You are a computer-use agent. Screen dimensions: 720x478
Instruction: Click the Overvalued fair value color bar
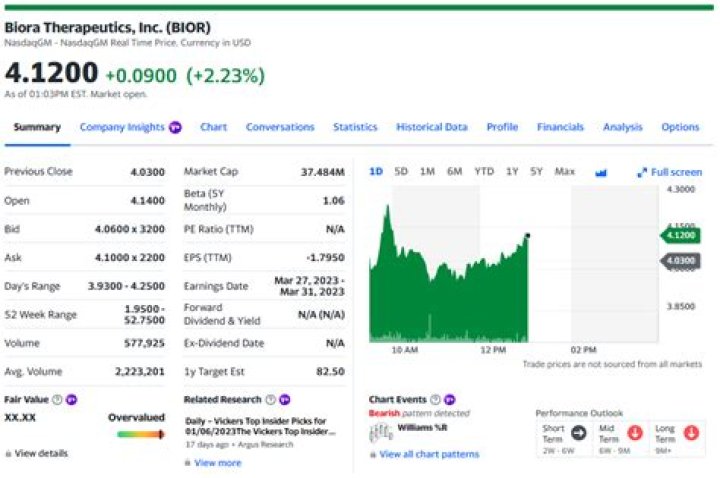(140, 434)
